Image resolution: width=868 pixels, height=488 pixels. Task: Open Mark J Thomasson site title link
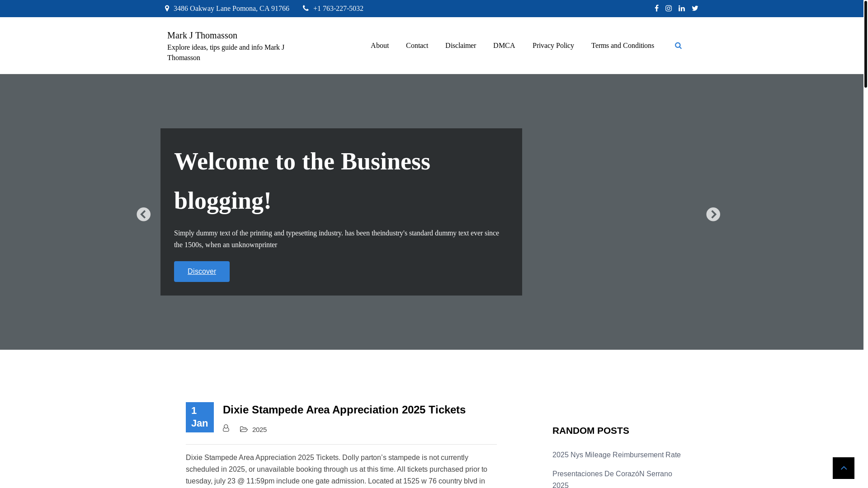(x=202, y=35)
